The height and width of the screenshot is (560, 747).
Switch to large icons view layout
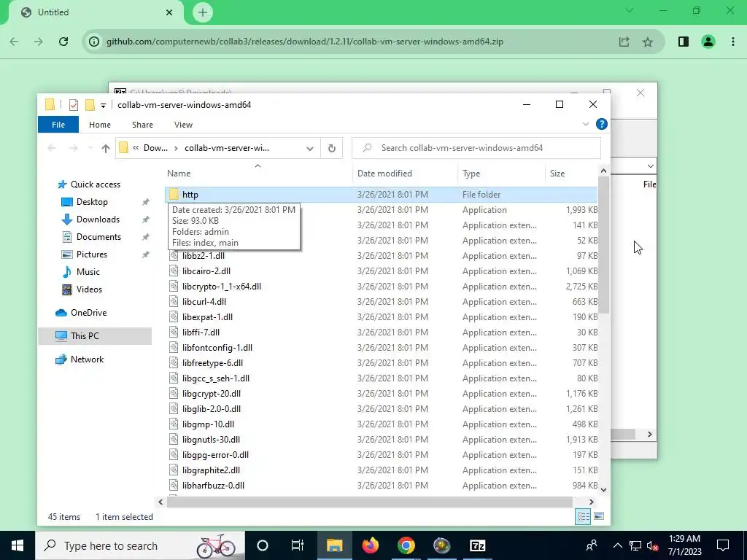pyautogui.click(x=599, y=517)
